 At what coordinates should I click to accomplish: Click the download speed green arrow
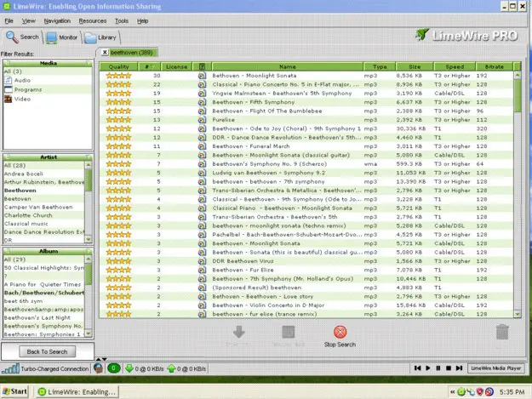pos(129,368)
